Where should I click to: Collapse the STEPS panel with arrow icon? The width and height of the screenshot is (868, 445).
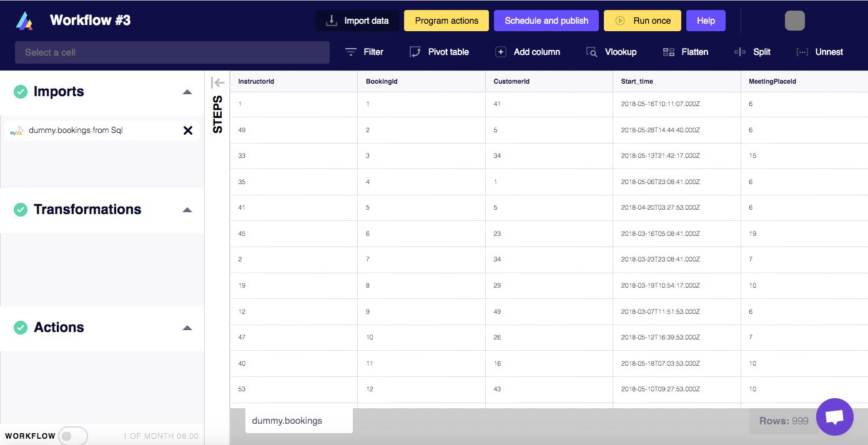[218, 82]
